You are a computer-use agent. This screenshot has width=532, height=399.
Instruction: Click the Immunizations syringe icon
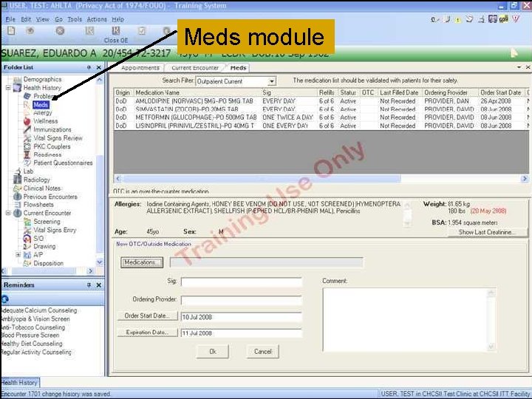27,129
